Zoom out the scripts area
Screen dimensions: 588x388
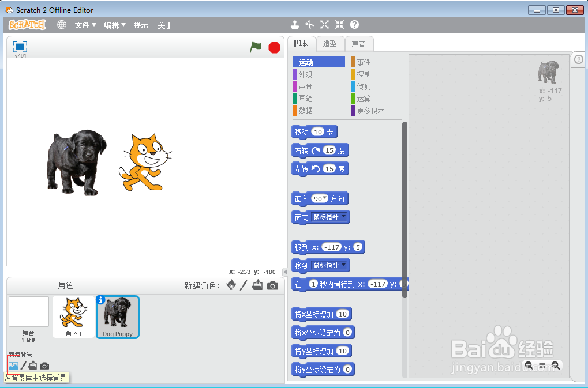tap(529, 365)
